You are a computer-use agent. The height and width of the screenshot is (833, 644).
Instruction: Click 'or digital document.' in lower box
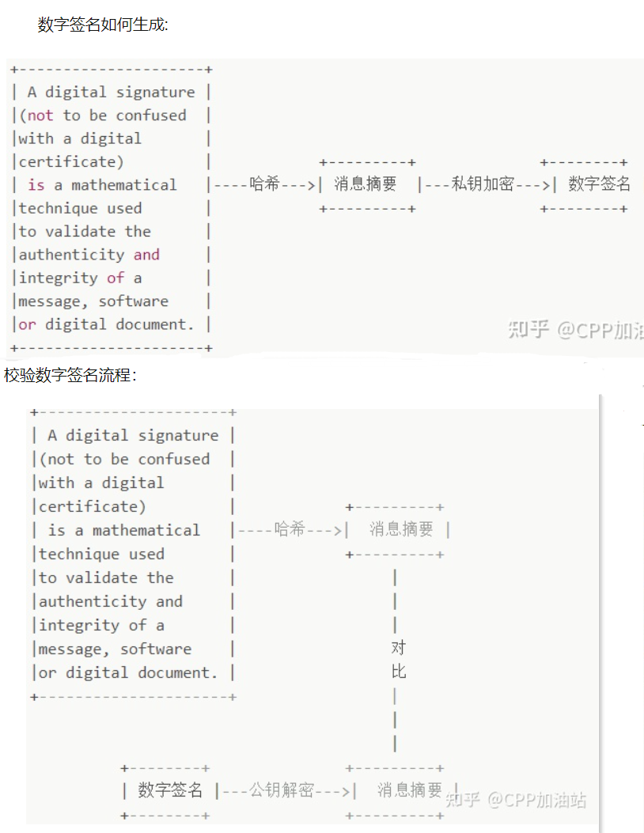[x=127, y=672]
